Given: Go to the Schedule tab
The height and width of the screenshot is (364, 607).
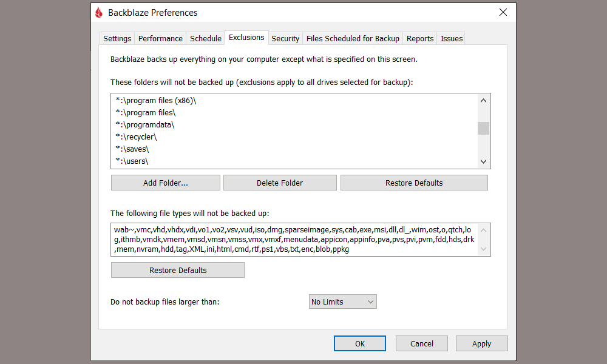Looking at the screenshot, I should click(x=206, y=38).
